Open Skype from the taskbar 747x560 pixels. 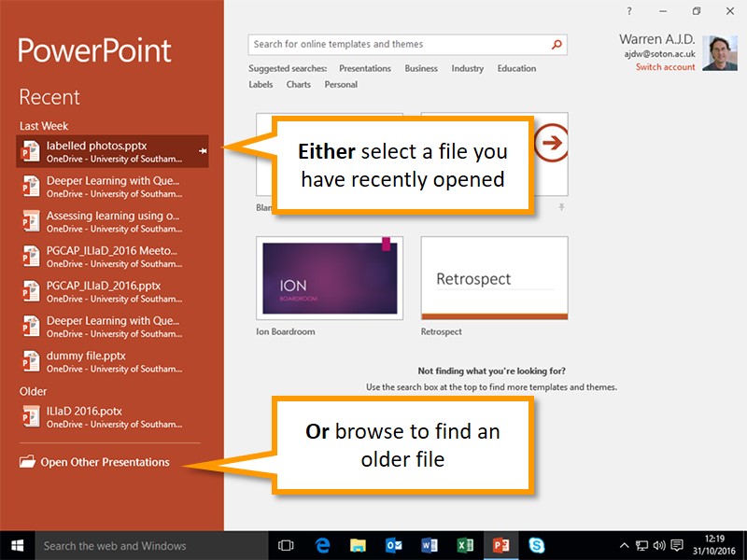(536, 545)
